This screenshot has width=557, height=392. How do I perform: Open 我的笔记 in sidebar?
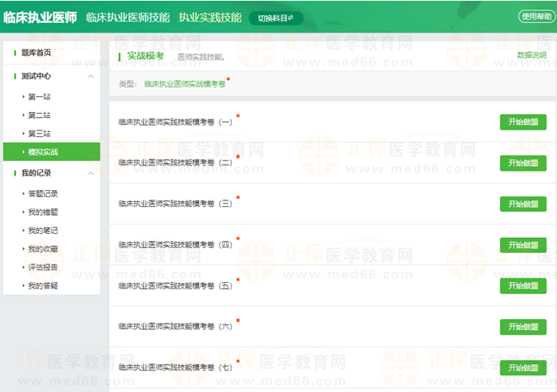click(x=43, y=231)
